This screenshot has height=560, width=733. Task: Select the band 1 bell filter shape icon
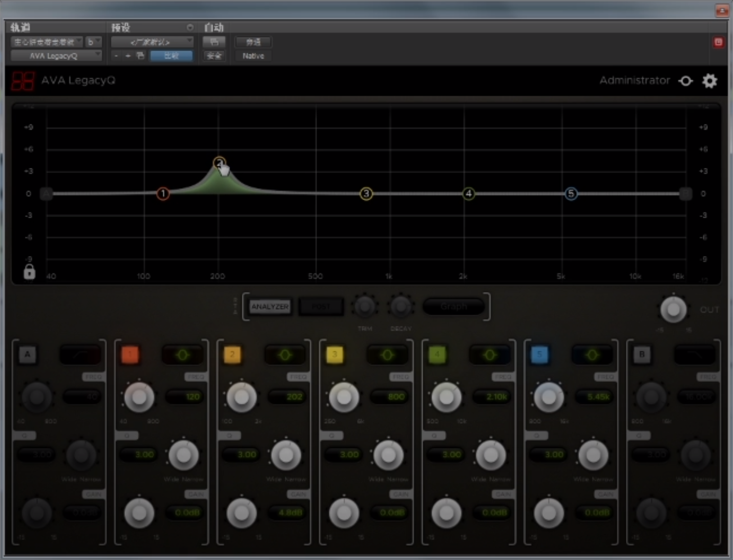tap(182, 355)
